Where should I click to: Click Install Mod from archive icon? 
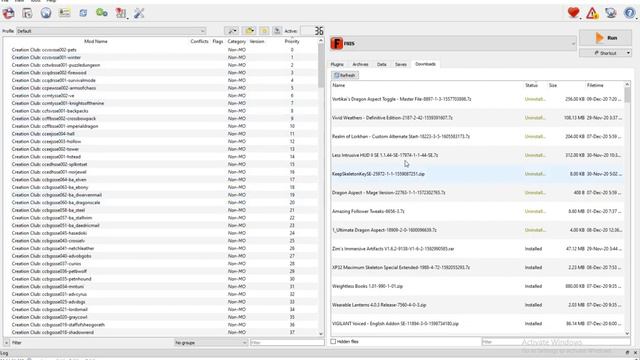tap(27, 13)
